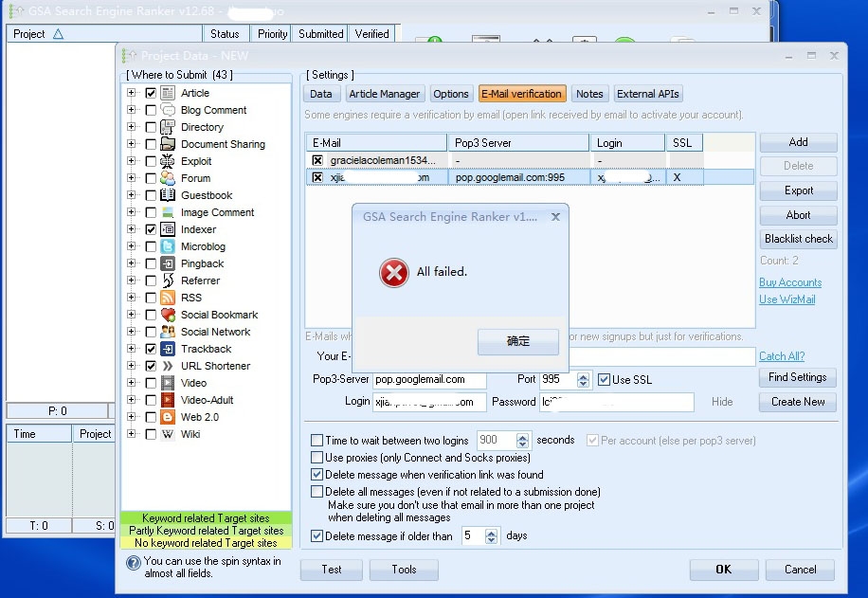Uncheck the Trackback checkbox
This screenshot has height=598, width=868.
coord(151,349)
